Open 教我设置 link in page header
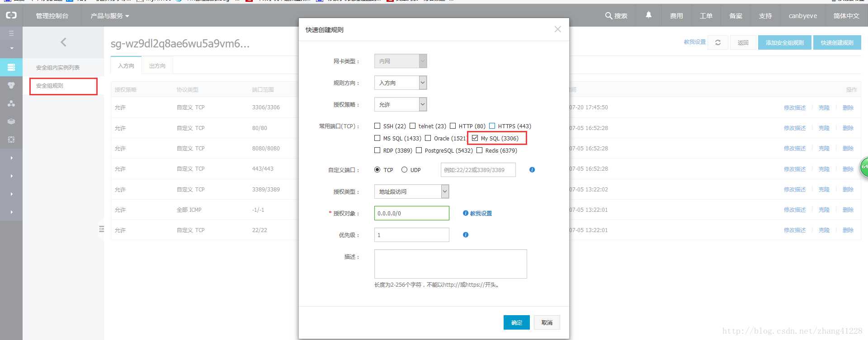Image resolution: width=868 pixels, height=340 pixels. 695,42
